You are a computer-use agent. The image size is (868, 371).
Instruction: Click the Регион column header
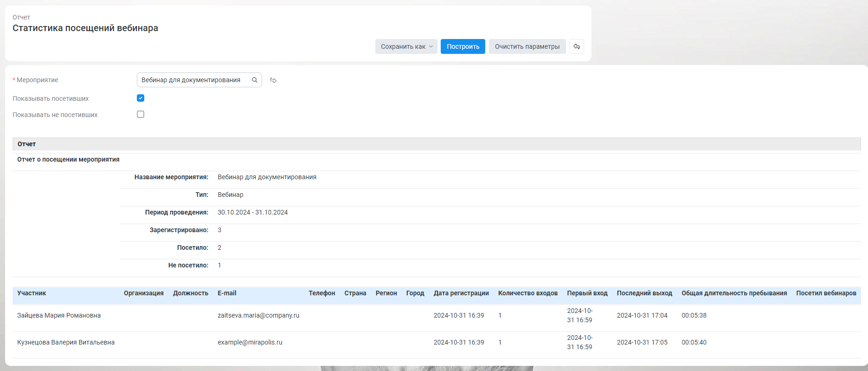tap(386, 293)
